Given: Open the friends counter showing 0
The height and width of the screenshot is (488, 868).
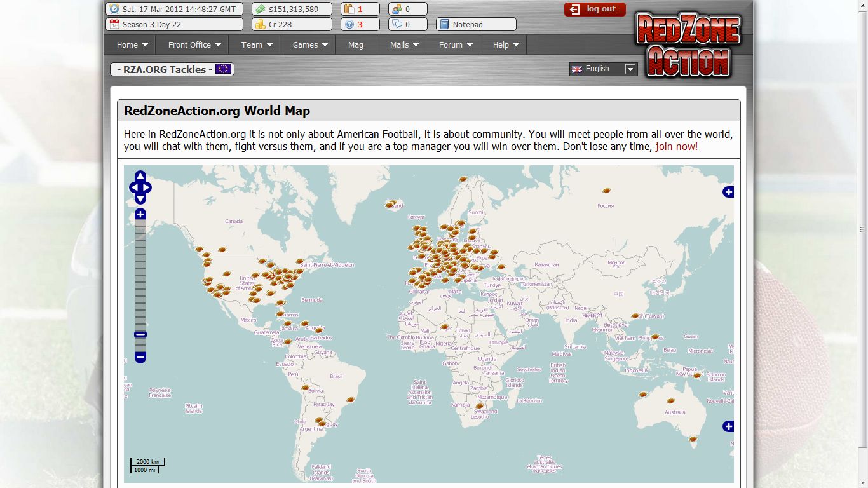Looking at the screenshot, I should click(x=407, y=9).
